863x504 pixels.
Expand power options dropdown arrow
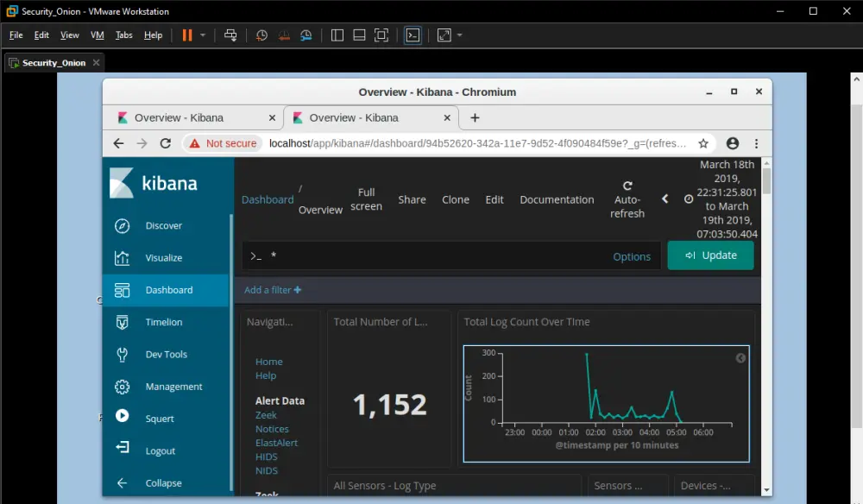coord(203,35)
